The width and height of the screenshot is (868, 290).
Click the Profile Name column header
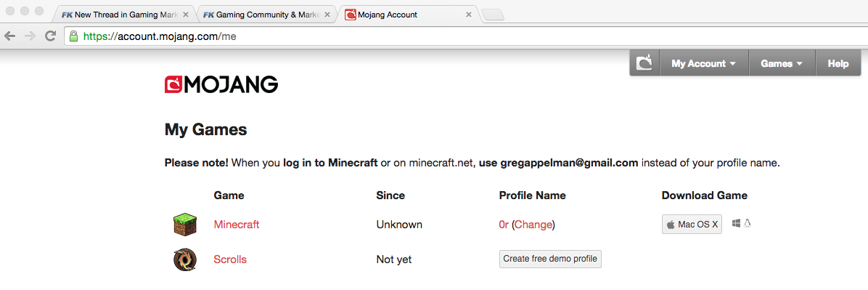pos(532,196)
